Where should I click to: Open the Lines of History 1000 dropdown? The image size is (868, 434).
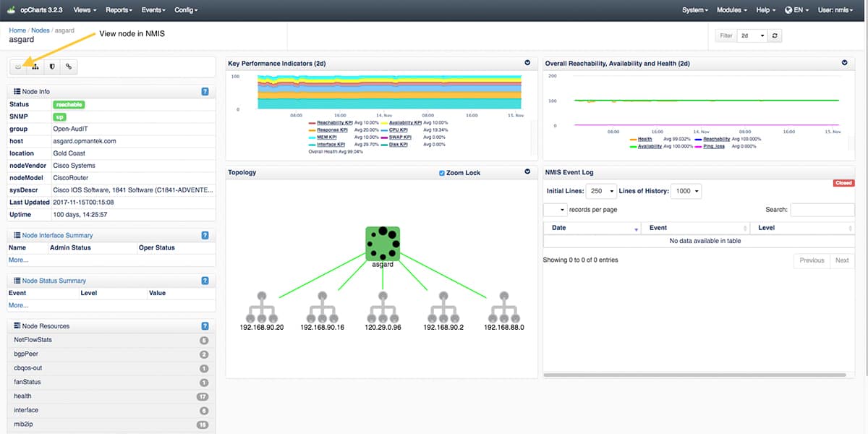click(x=686, y=192)
